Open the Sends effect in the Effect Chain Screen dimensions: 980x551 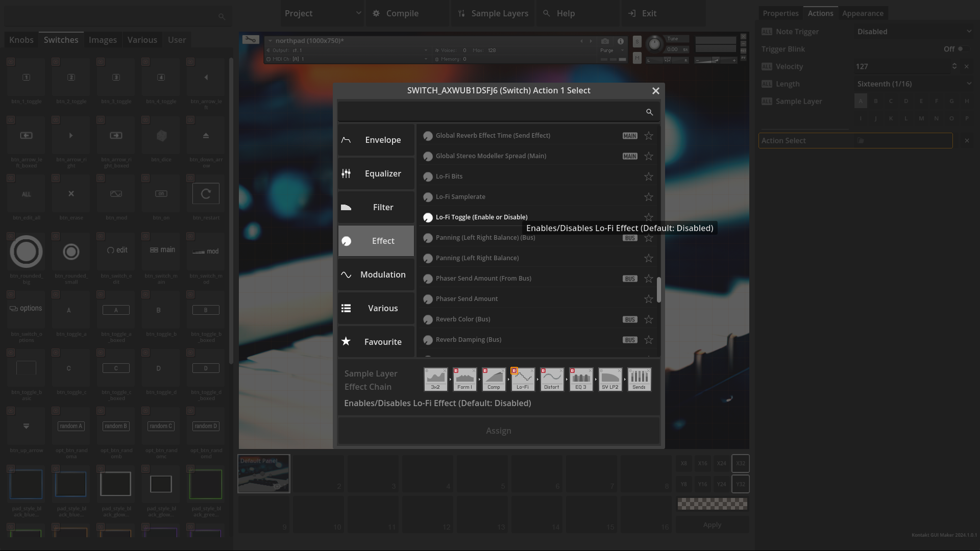[639, 379]
